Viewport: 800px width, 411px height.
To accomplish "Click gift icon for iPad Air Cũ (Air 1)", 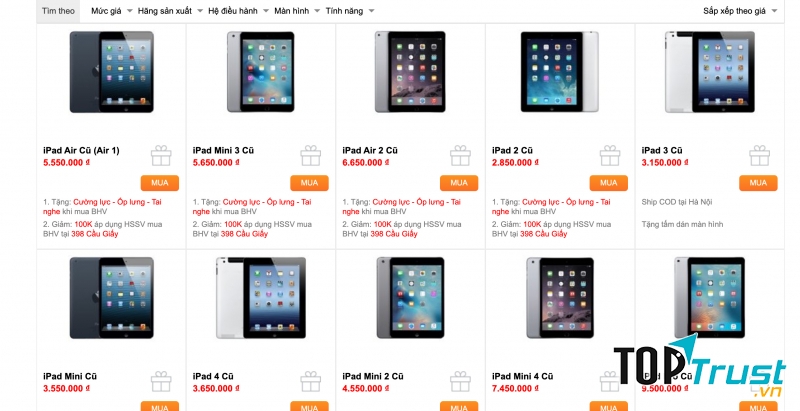I will 161,156.
